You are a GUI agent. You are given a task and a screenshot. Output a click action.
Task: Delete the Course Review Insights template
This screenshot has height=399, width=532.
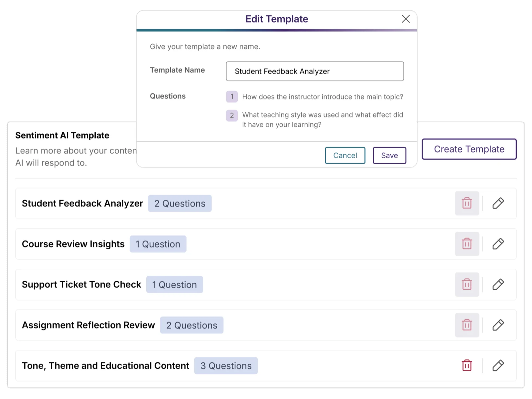[x=467, y=244]
